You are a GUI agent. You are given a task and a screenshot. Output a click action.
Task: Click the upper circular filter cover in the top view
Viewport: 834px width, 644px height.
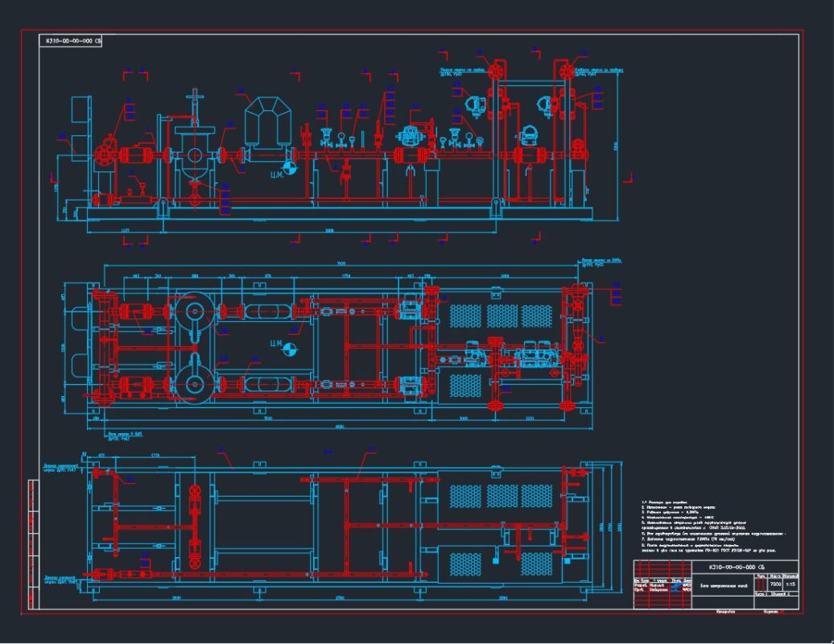(x=193, y=312)
